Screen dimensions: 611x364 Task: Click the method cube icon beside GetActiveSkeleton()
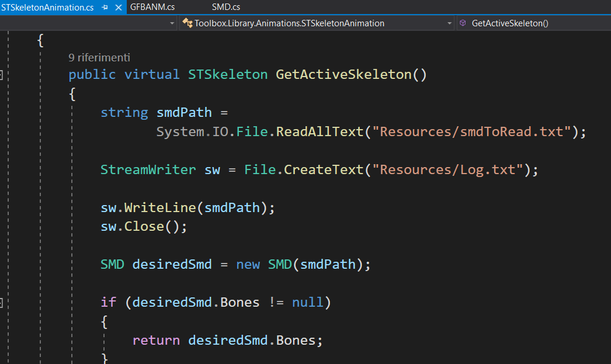(463, 23)
